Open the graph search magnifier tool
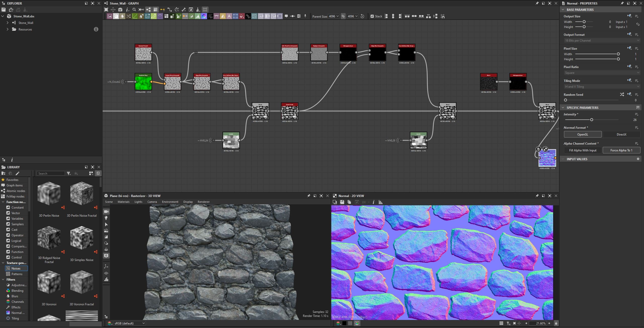This screenshot has width=644, height=328. coord(134,10)
